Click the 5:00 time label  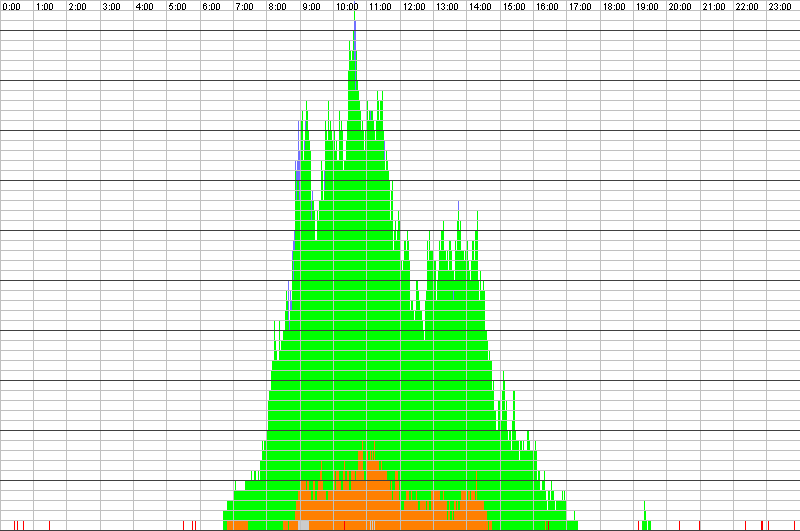178,7
